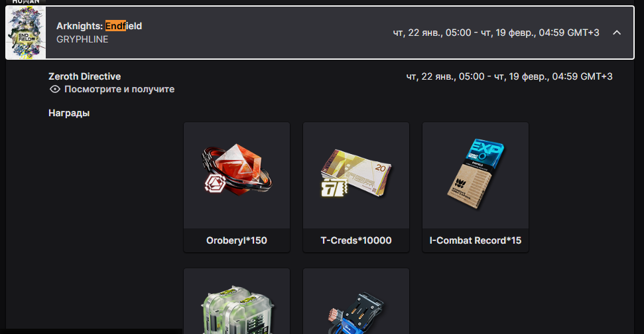Click the Zeroth Directive row date range
Image resolution: width=644 pixels, height=334 pixels.
pyautogui.click(x=509, y=76)
